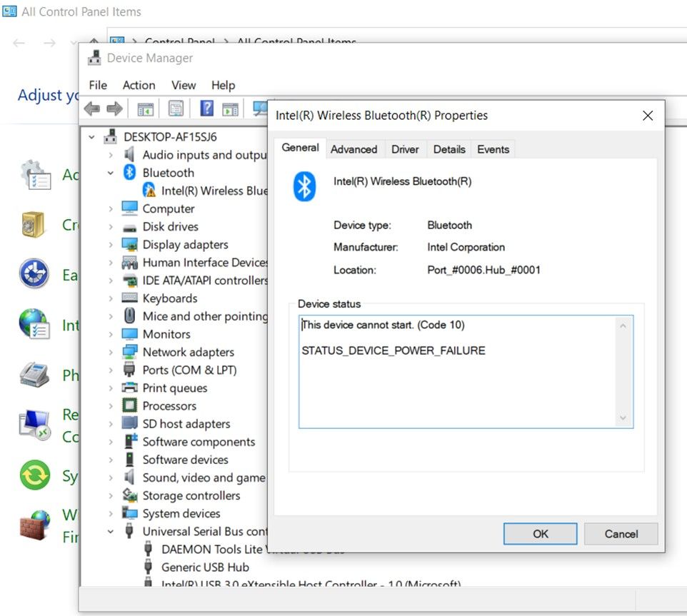687x616 pixels.
Task: Open the File menu in Device Manager
Action: [98, 85]
